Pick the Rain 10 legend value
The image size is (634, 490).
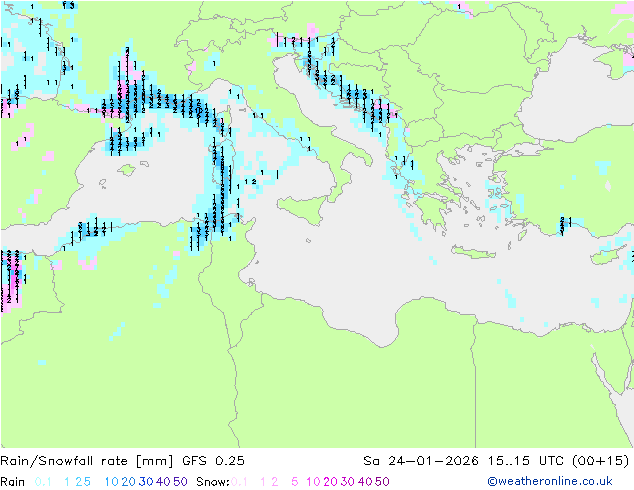[112, 482]
